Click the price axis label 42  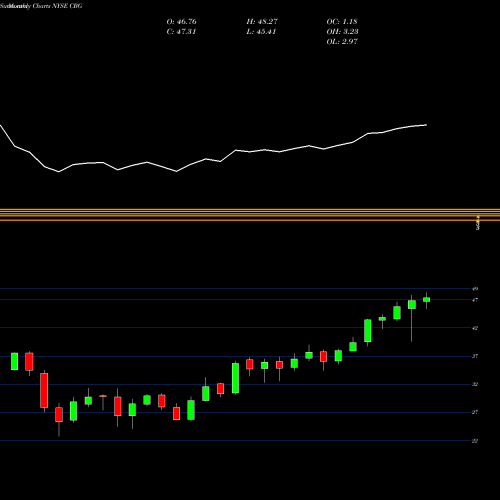[475, 328]
